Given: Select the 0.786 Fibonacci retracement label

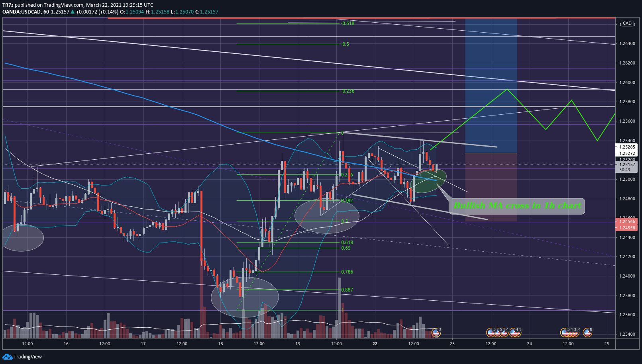Looking at the screenshot, I should pyautogui.click(x=347, y=272).
